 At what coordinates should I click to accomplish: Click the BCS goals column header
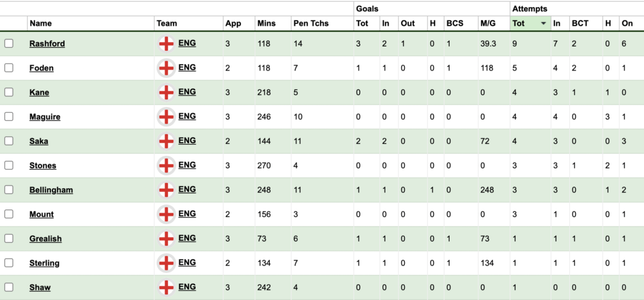coord(455,23)
